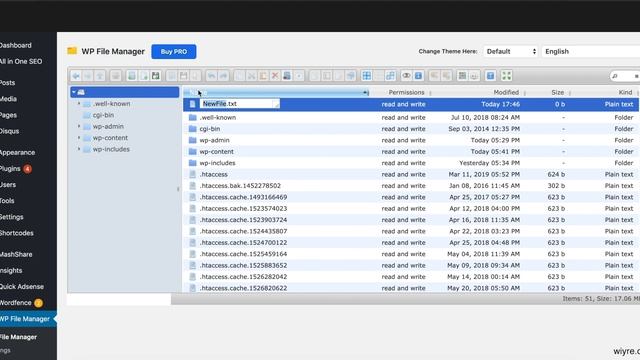The width and height of the screenshot is (640, 360).
Task: Cut selected file with scissors icon
Action: click(x=251, y=76)
